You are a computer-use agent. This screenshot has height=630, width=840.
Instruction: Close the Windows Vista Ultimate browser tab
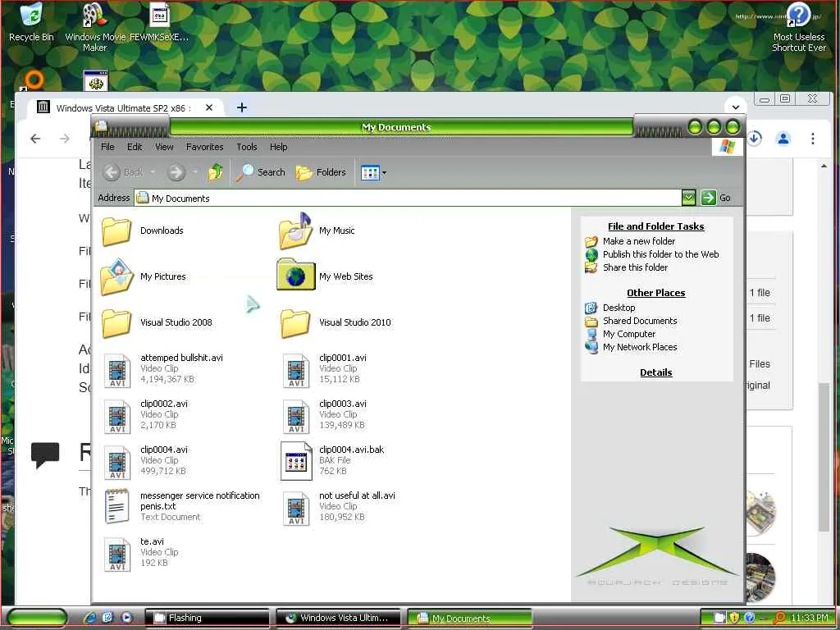(209, 107)
